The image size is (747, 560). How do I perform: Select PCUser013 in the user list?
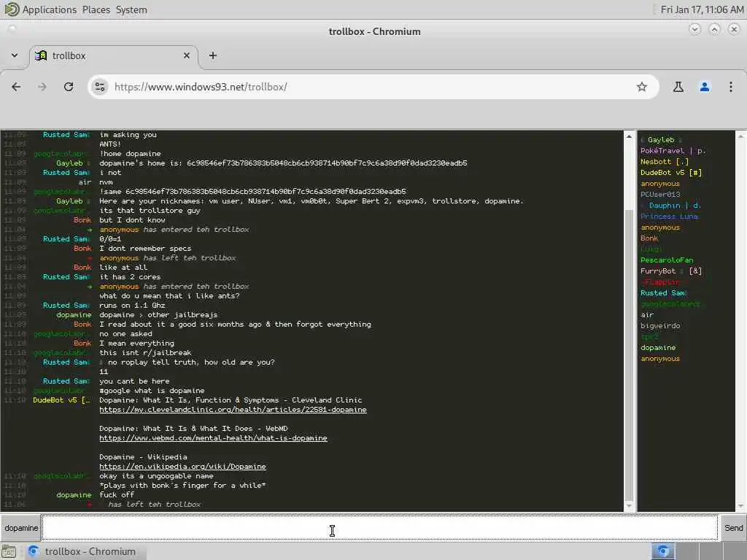[660, 194]
